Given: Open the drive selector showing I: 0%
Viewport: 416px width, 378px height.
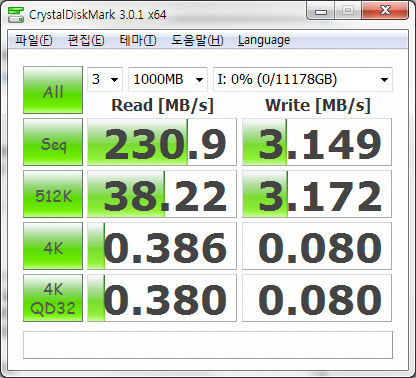Looking at the screenshot, I should click(303, 79).
